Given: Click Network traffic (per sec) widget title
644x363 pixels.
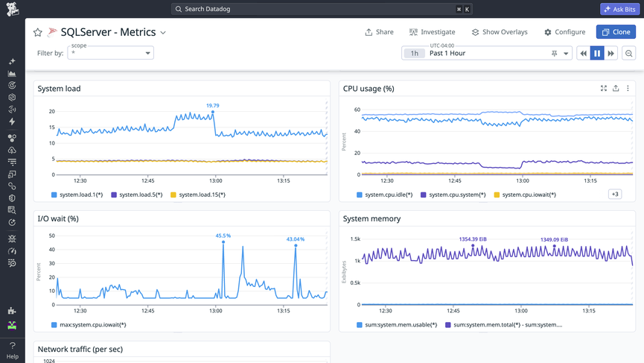Looking at the screenshot, I should 80,349.
